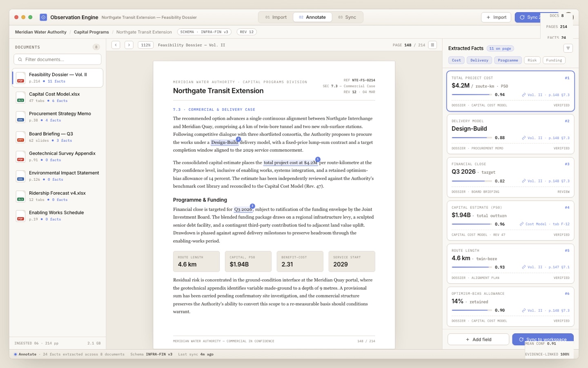Open Northgate Transit Extension breadcrumb
588x368 pixels.
144,32
